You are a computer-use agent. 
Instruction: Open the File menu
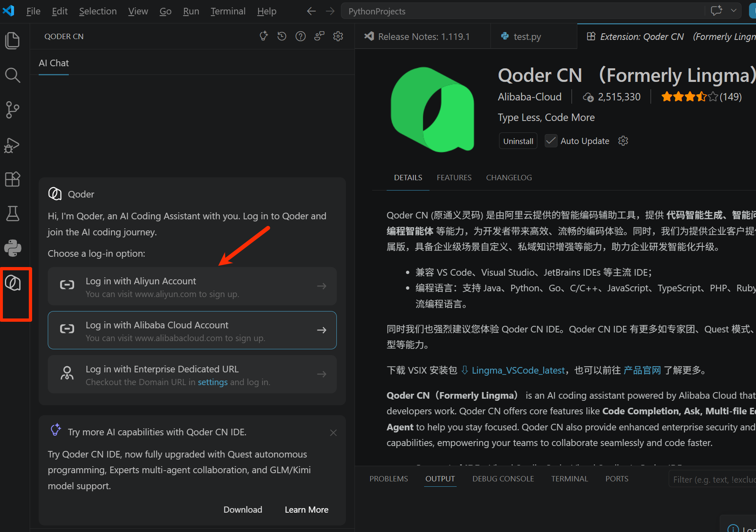(x=33, y=11)
